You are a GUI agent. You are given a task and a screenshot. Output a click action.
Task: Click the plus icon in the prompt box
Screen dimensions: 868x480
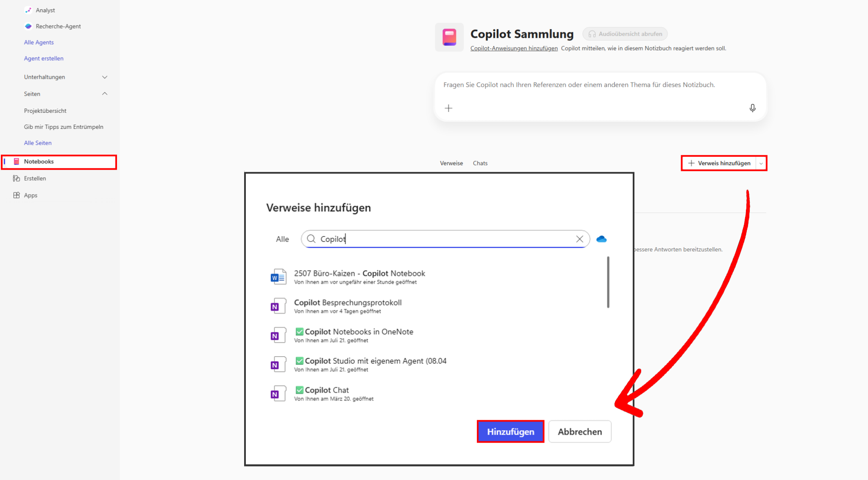tap(449, 108)
